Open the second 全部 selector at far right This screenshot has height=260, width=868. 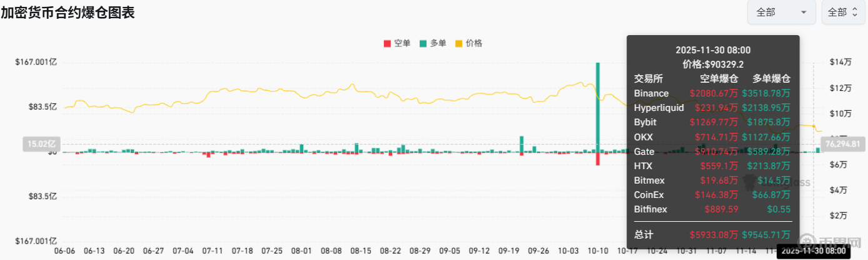click(x=843, y=12)
